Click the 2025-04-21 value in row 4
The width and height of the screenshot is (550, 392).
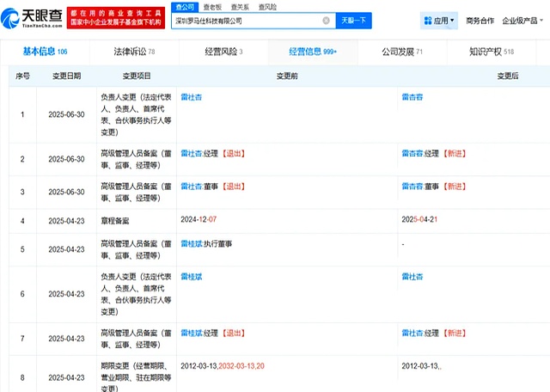419,219
